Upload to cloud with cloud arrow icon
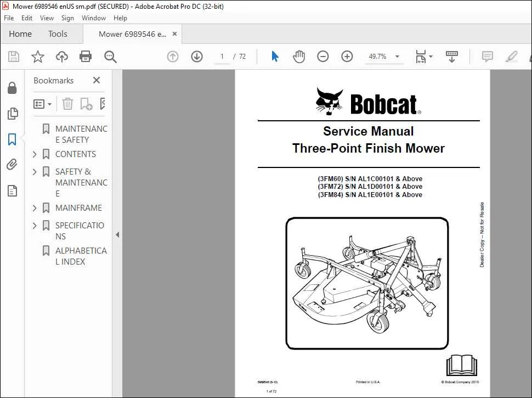The height and width of the screenshot is (398, 532). (x=62, y=57)
